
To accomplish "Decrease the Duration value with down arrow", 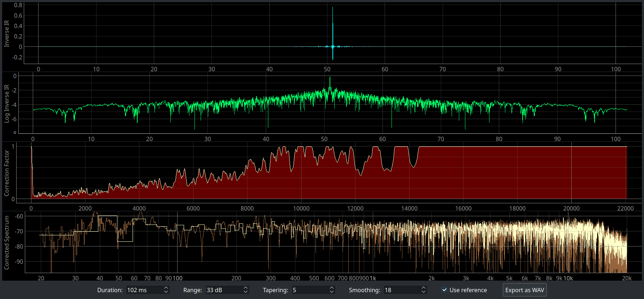I will [x=166, y=292].
